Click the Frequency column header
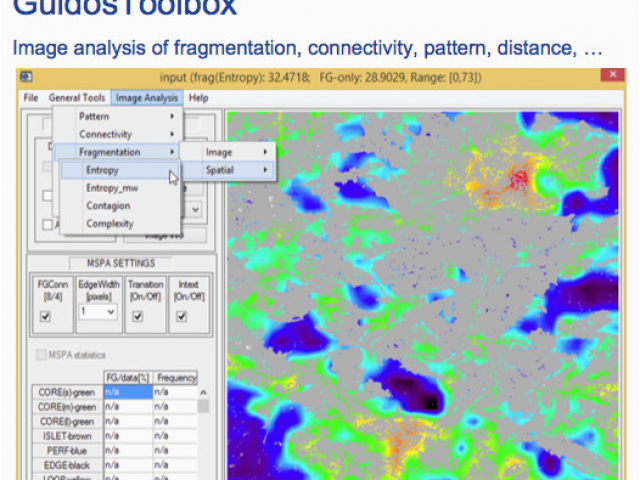This screenshot has height=480, width=640. (x=176, y=378)
